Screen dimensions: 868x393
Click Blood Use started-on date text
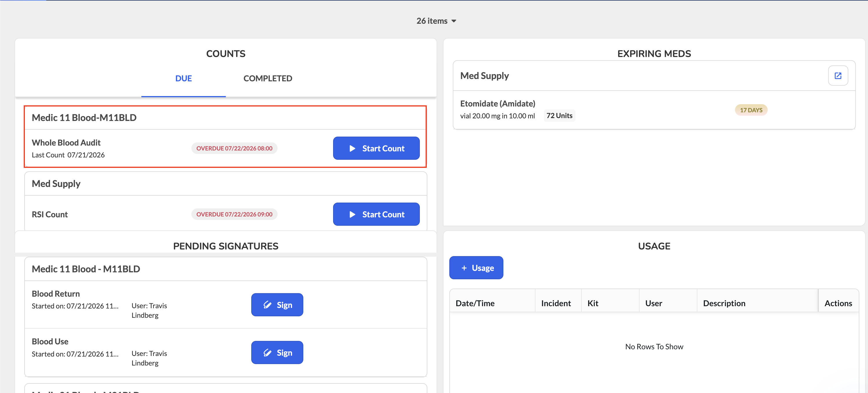click(75, 354)
